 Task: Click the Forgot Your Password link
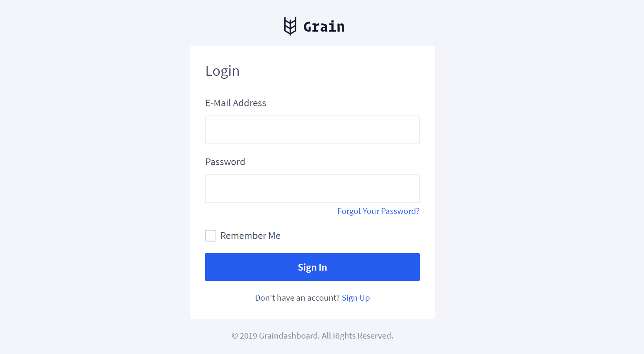(x=378, y=211)
